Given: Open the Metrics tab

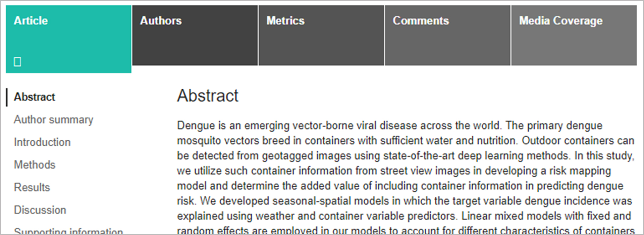Looking at the screenshot, I should pyautogui.click(x=285, y=21).
